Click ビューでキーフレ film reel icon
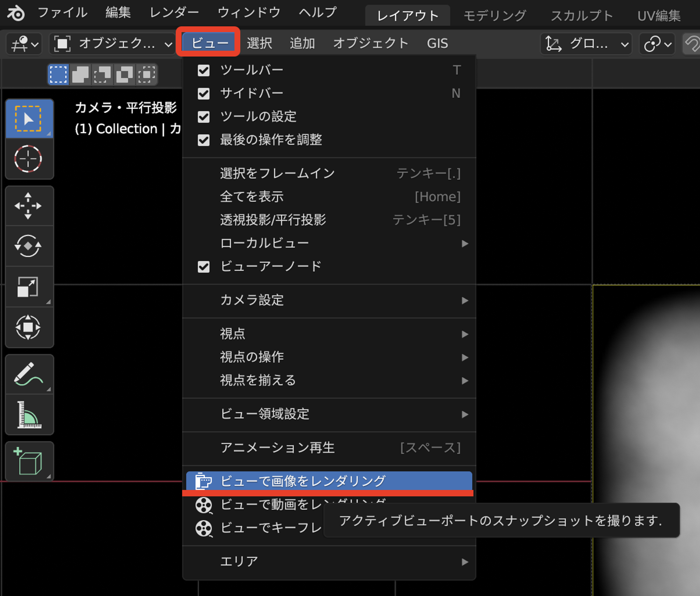700x596 pixels. [204, 528]
